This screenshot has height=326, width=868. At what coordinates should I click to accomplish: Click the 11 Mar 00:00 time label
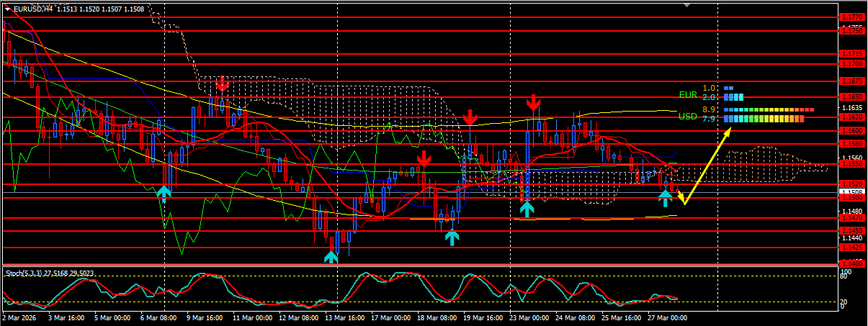pyautogui.click(x=252, y=317)
